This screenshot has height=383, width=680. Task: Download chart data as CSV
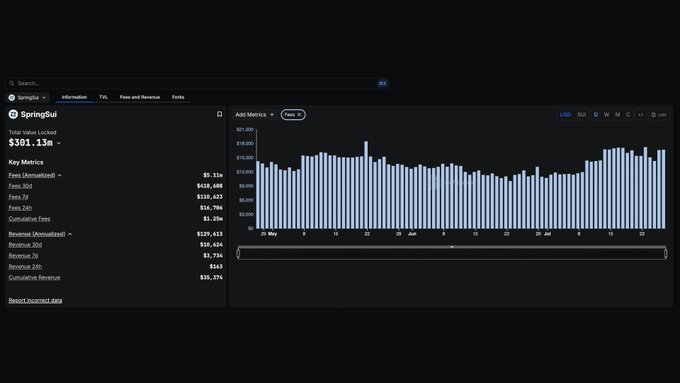(658, 115)
